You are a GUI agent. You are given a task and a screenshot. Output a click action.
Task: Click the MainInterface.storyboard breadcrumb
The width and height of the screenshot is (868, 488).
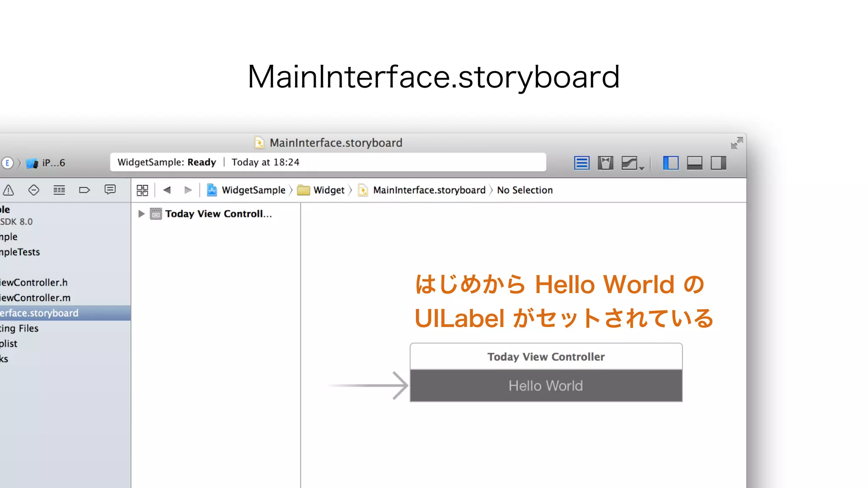[422, 190]
